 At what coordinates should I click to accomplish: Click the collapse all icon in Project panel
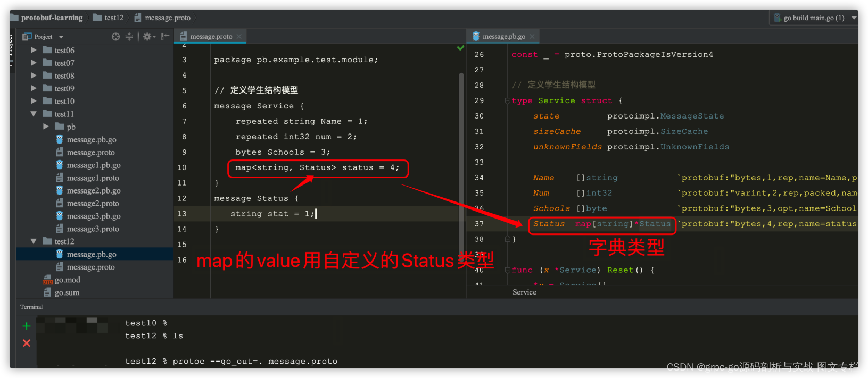pyautogui.click(x=129, y=37)
